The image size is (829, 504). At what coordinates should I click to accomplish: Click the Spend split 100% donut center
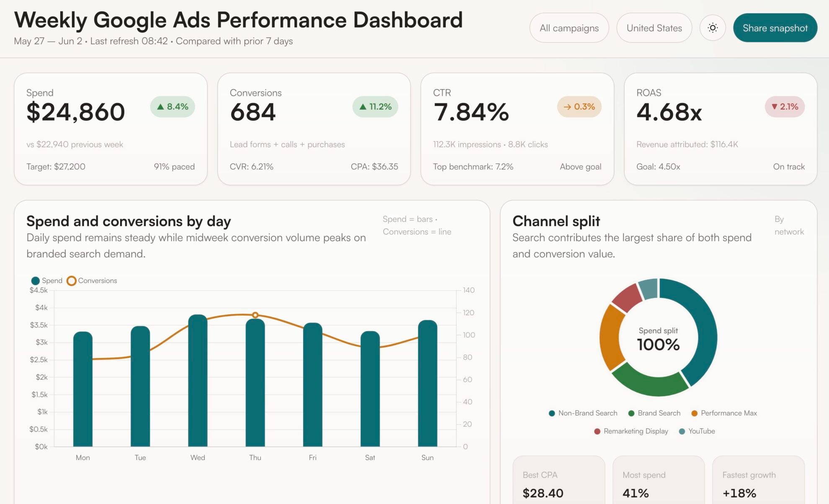(x=658, y=339)
